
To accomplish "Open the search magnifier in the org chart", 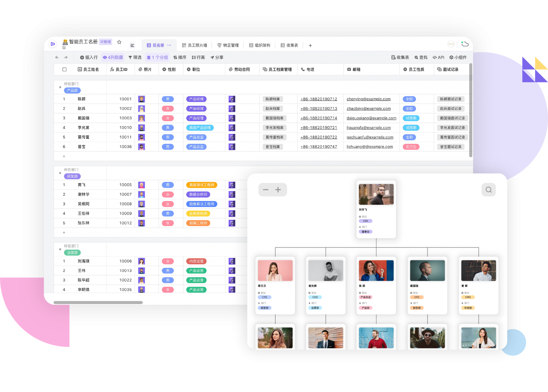I will click(x=488, y=190).
